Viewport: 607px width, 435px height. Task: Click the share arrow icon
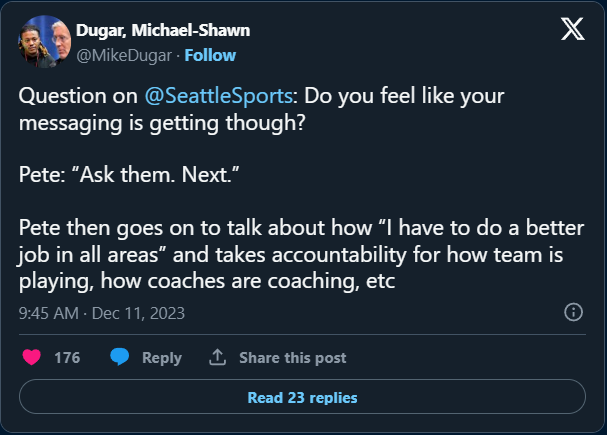tap(216, 357)
